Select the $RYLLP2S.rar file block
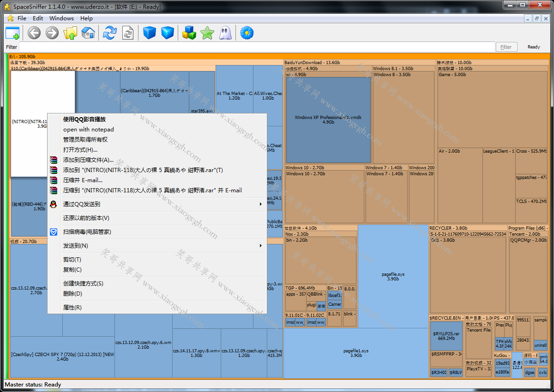Image resolution: width=554 pixels, height=392 pixels. click(446, 336)
